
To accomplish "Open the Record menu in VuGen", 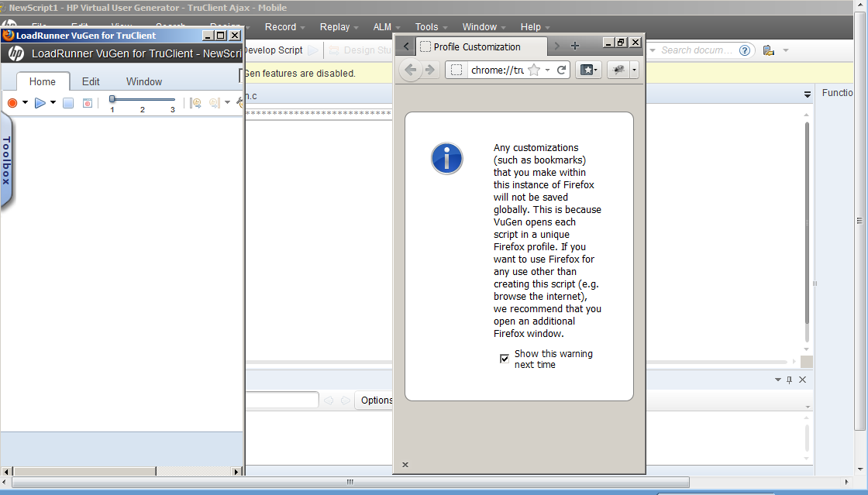I will click(x=284, y=26).
